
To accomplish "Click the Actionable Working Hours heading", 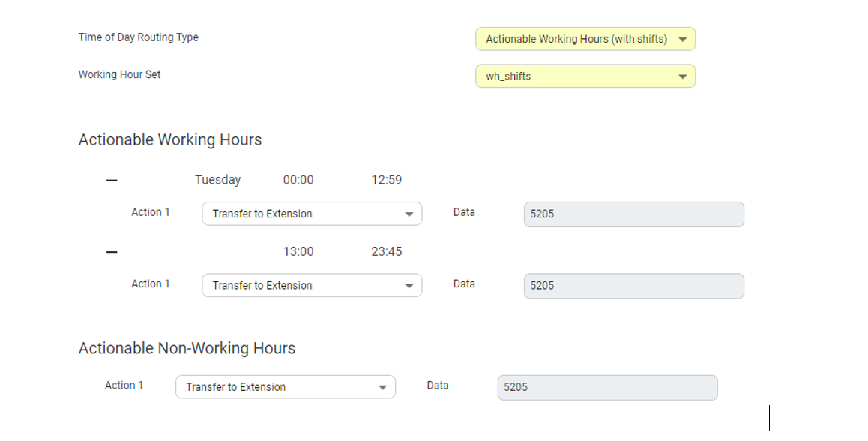I will (x=170, y=140).
